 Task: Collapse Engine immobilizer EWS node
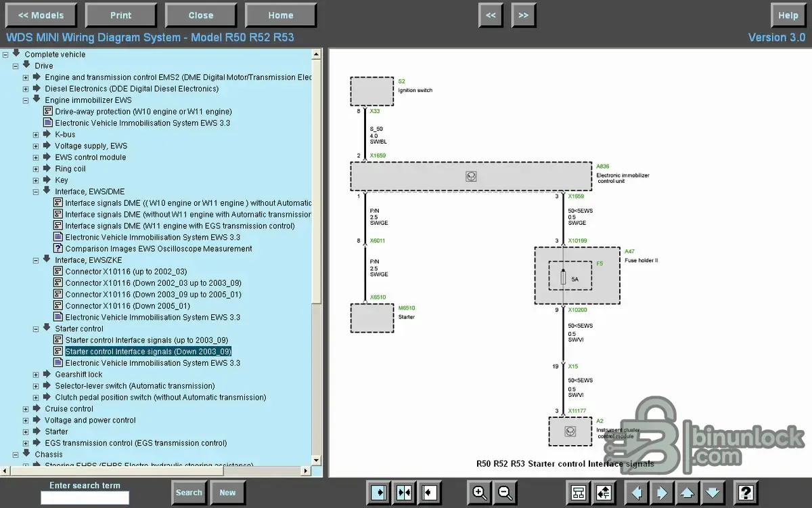[x=26, y=100]
